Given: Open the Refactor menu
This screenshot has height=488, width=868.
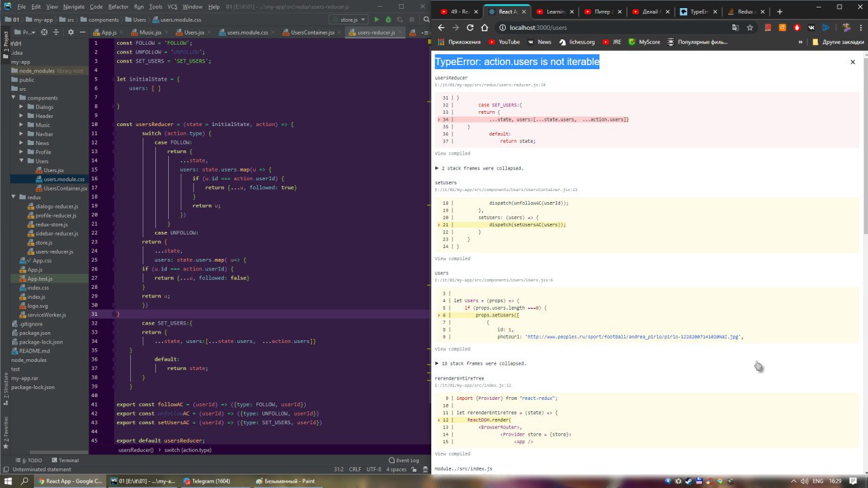Looking at the screenshot, I should click(x=118, y=6).
